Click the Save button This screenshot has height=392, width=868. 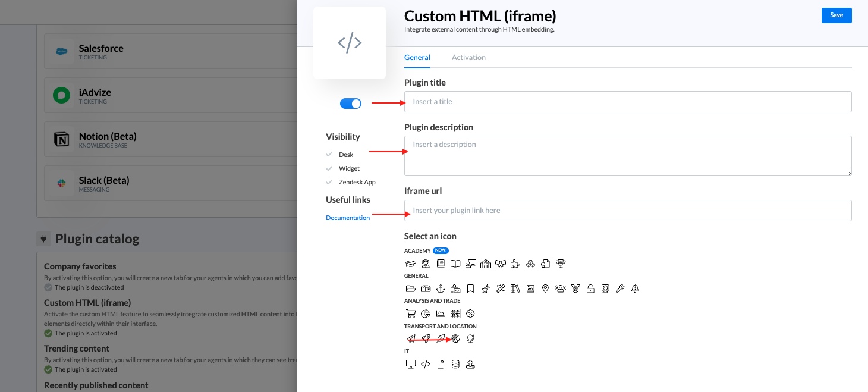pyautogui.click(x=836, y=15)
